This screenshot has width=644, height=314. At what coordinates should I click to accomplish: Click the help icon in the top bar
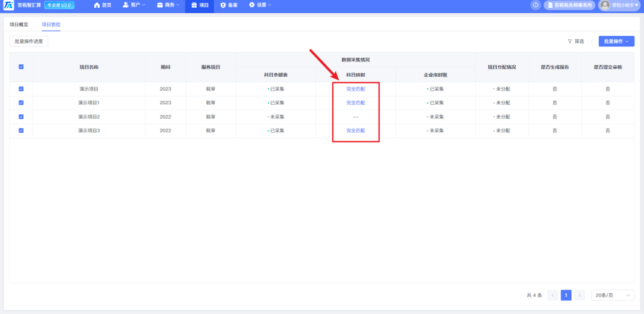pos(535,5)
